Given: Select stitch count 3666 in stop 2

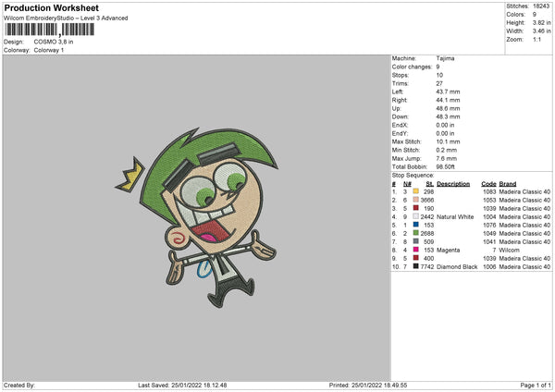Looking at the screenshot, I should pos(427,201).
